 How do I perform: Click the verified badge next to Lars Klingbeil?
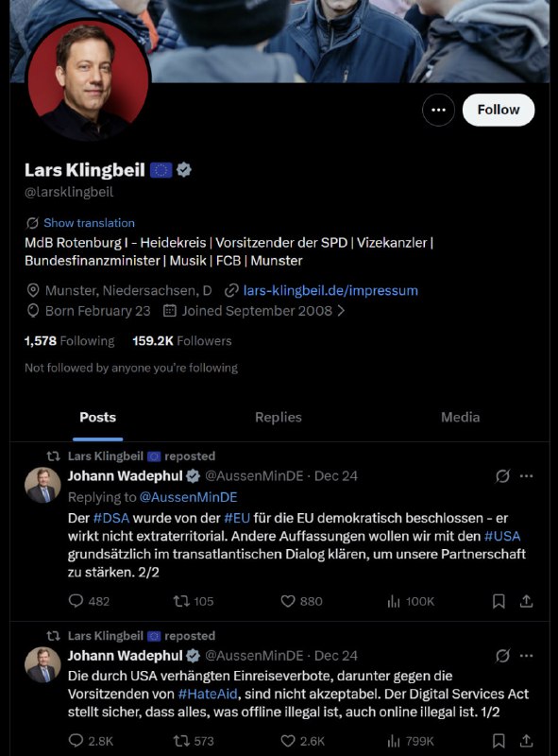182,170
